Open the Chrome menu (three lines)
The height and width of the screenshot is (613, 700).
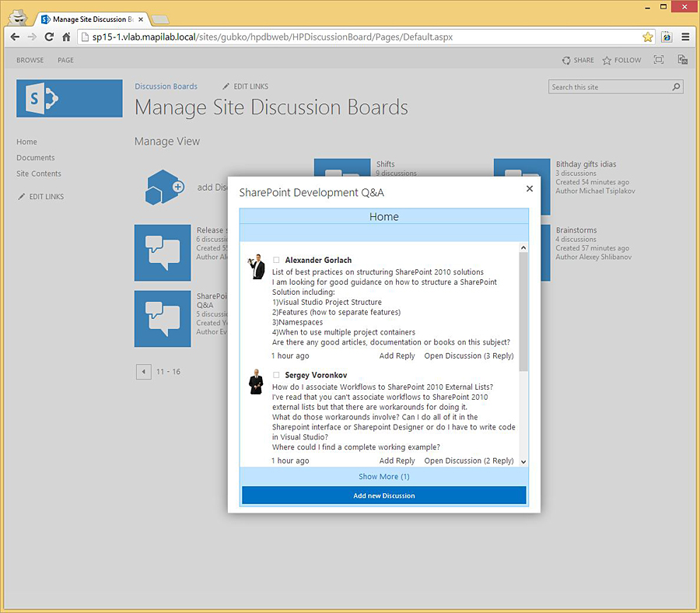(x=685, y=37)
